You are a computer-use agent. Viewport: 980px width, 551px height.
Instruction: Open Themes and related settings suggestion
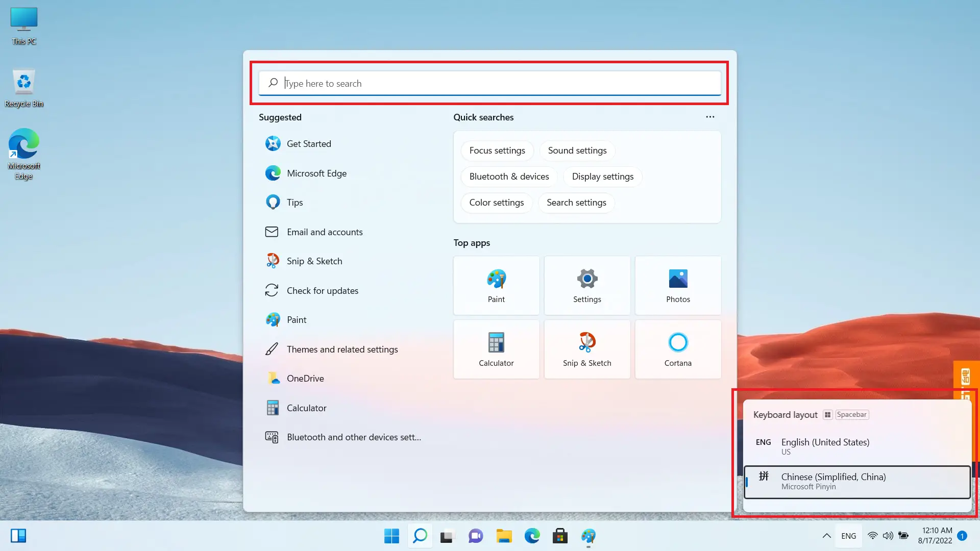(x=342, y=349)
